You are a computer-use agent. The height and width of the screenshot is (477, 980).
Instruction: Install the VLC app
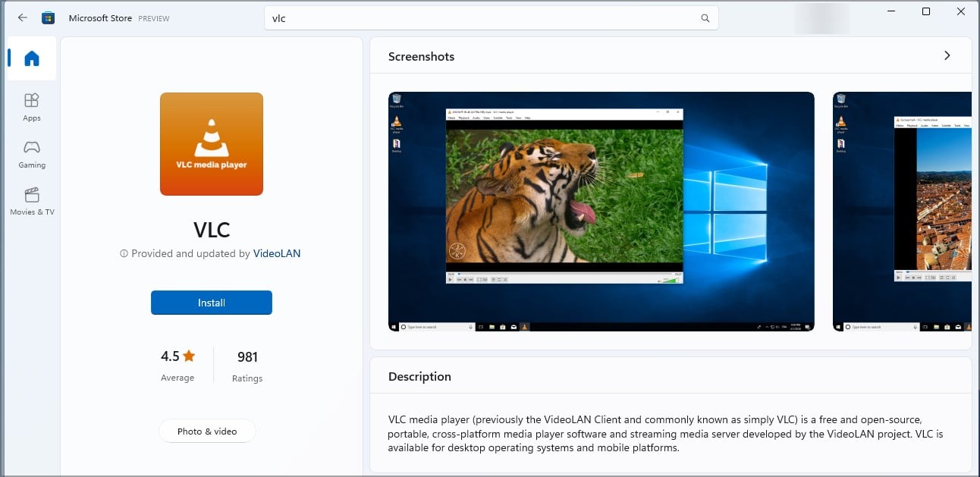[212, 303]
